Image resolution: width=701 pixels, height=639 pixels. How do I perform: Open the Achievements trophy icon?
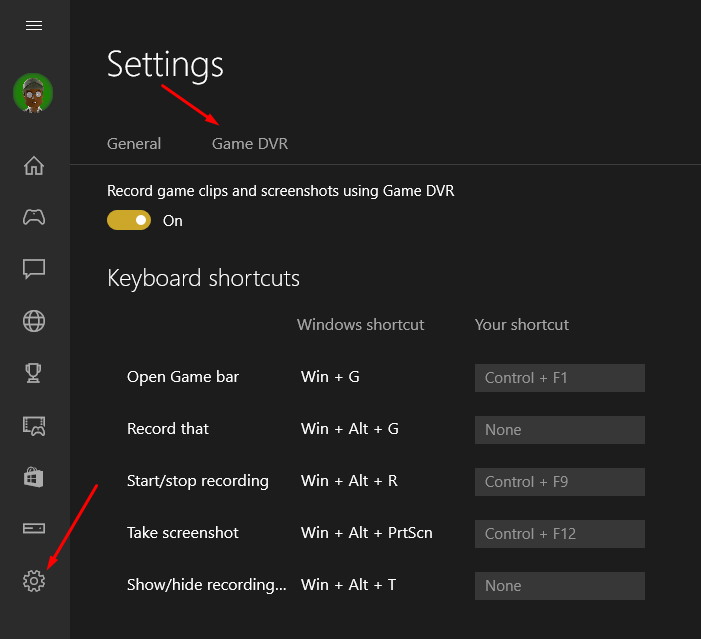pos(34,373)
